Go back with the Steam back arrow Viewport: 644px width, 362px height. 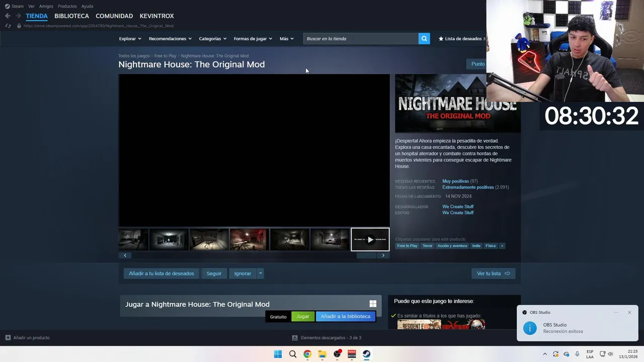(x=8, y=16)
